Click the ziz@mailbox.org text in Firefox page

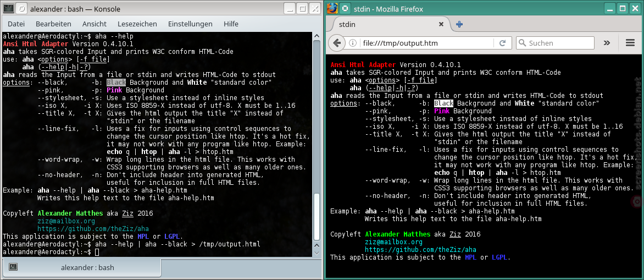tap(393, 242)
